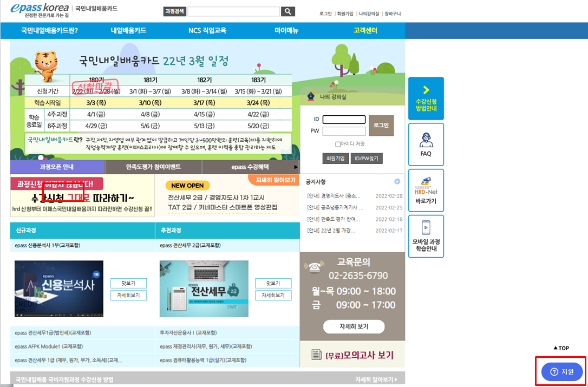Click 로그인 link in the top header
Image resolution: width=588 pixels, height=387 pixels.
325,14
